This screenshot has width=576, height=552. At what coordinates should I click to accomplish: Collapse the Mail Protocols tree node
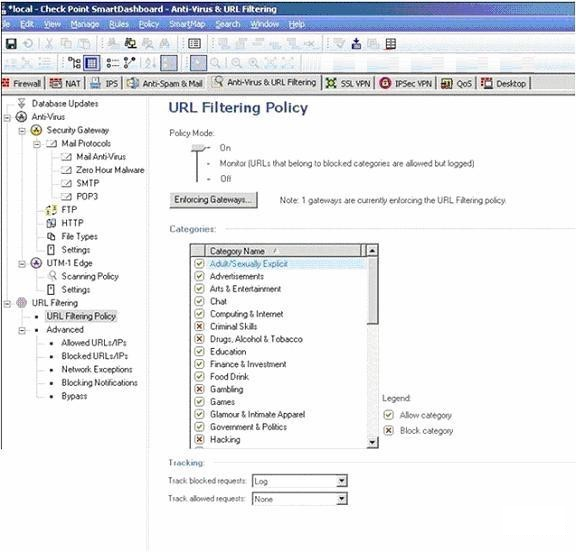pyautogui.click(x=37, y=144)
